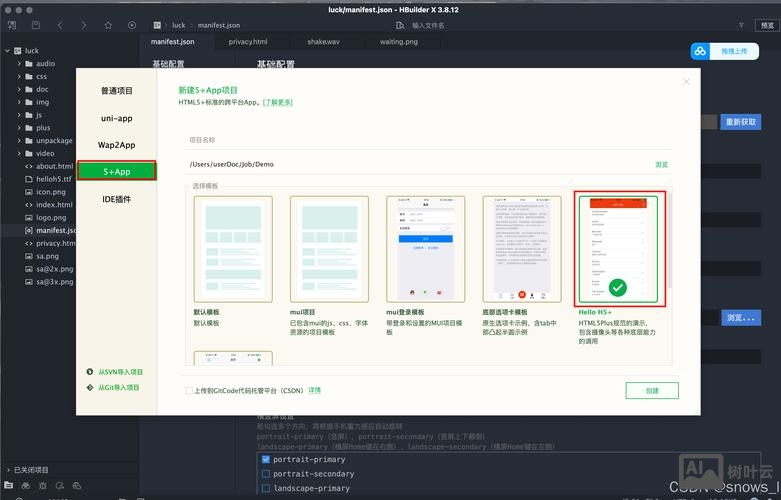This screenshot has height=500, width=781.
Task: Choose the 默认模板 template thumbnail
Action: pos(233,249)
